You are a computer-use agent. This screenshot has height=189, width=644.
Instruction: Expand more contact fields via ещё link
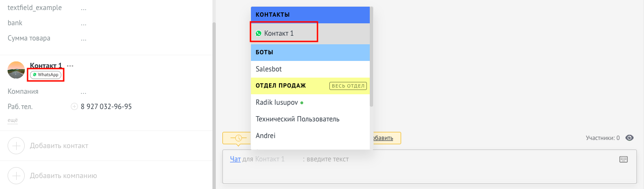coord(13,120)
